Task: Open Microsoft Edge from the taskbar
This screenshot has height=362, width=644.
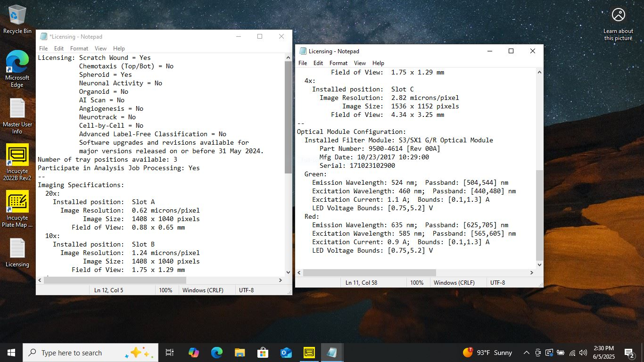Action: click(x=216, y=353)
